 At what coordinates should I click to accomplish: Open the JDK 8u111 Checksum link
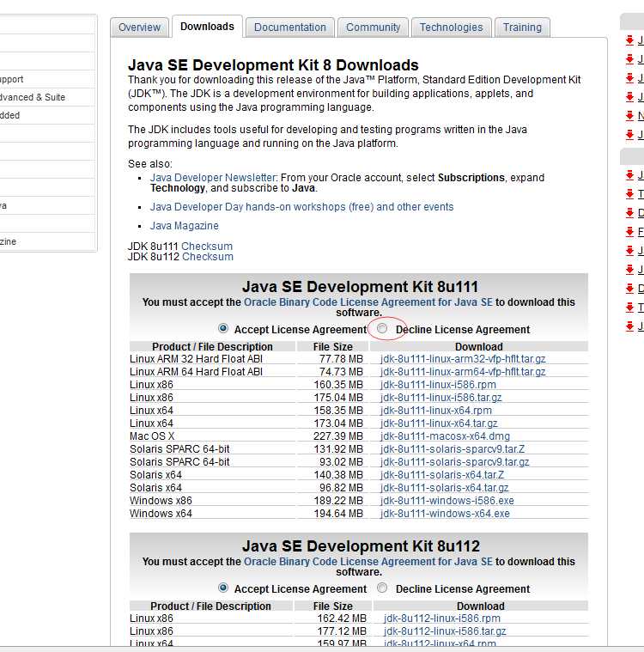pyautogui.click(x=207, y=247)
